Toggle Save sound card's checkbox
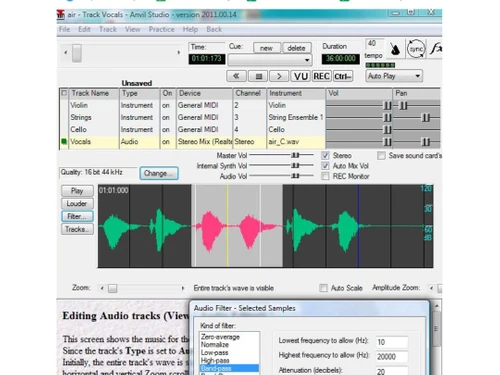The image size is (500, 375). pos(381,155)
